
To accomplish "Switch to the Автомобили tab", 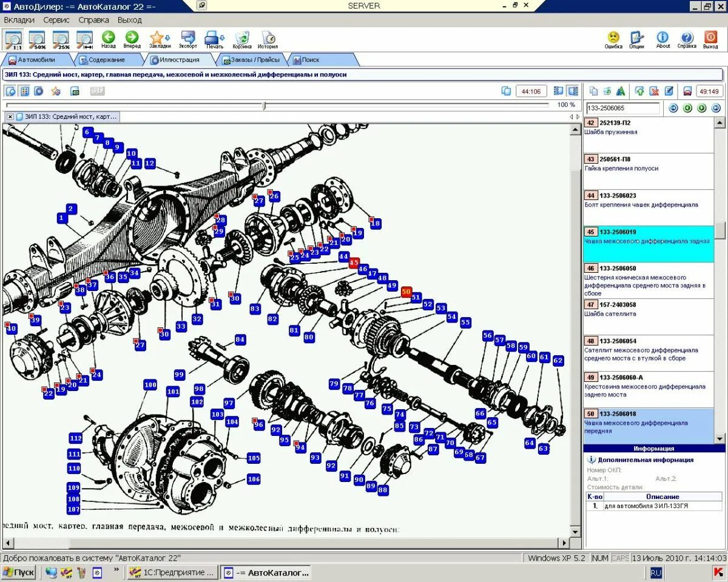I will (x=36, y=59).
